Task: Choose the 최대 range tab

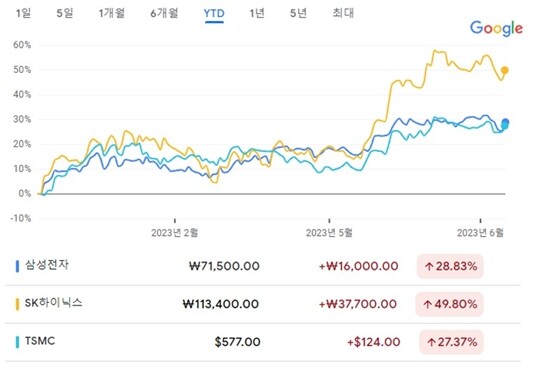Action: (x=343, y=13)
